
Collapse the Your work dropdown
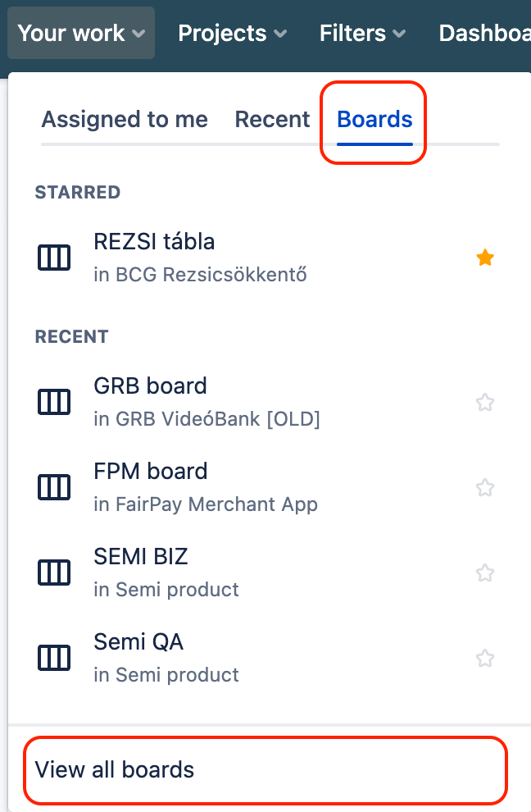81,34
